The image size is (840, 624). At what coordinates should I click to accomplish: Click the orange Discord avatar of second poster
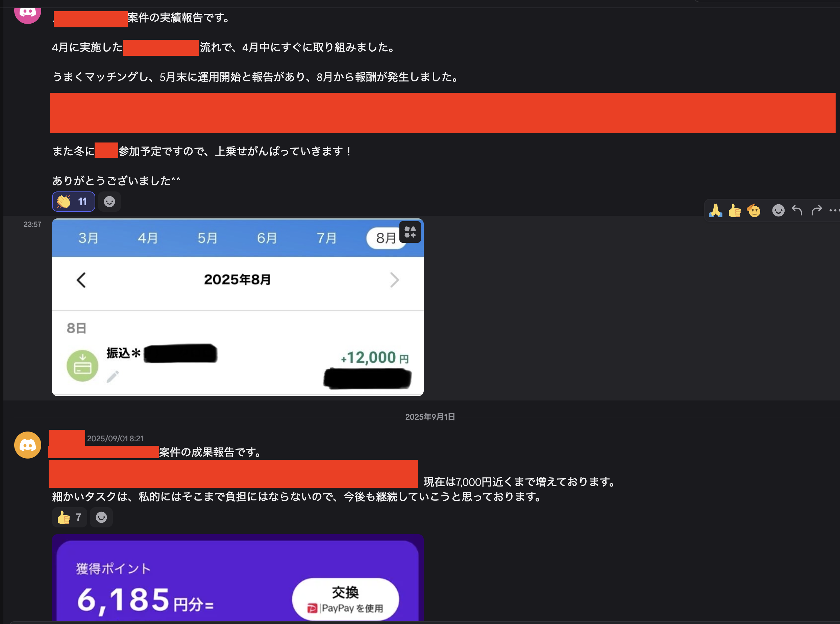point(28,445)
